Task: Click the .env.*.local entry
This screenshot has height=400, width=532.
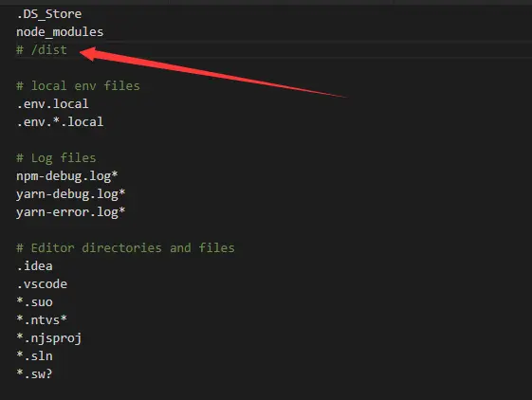Action: [60, 121]
